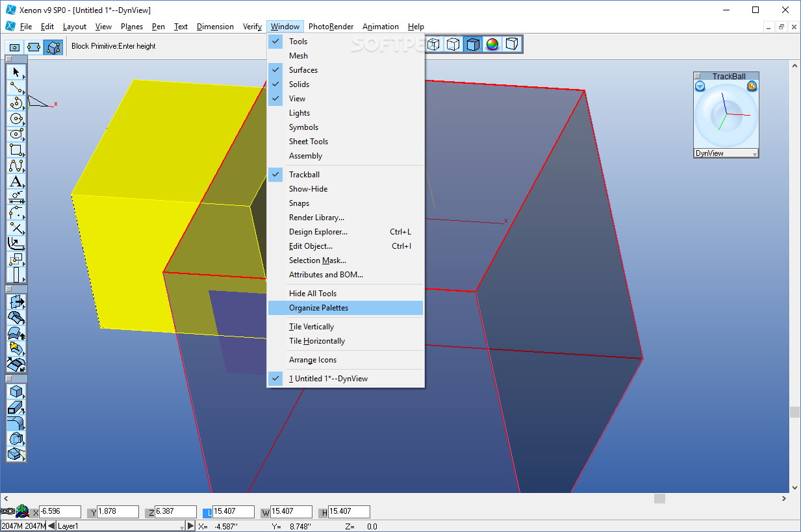Choose Hide All Tools

click(346, 294)
